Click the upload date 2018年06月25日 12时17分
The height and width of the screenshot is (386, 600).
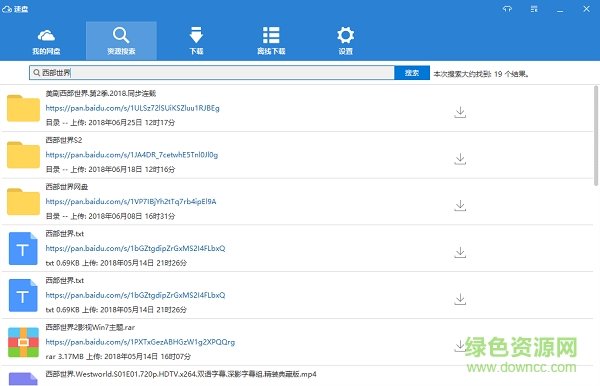click(x=132, y=122)
